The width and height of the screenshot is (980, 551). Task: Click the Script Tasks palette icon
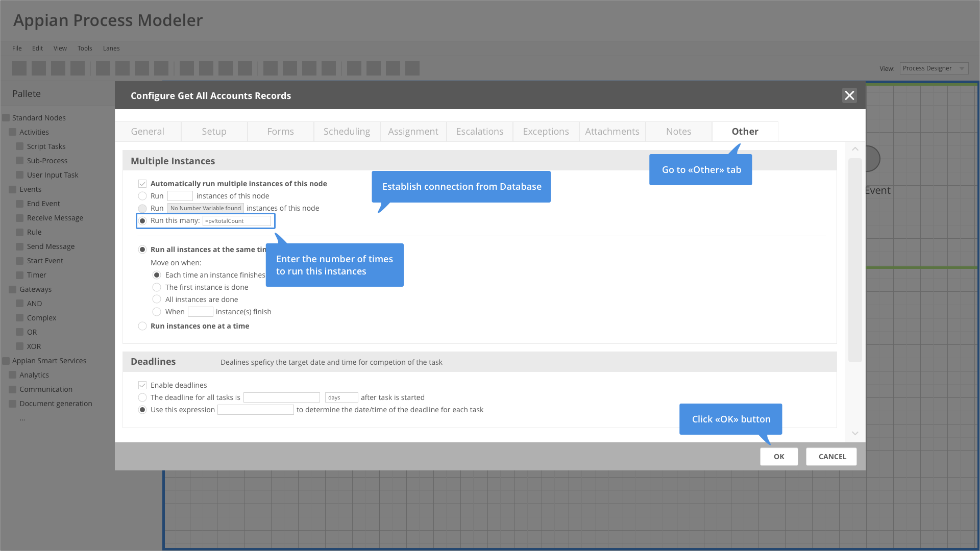20,146
